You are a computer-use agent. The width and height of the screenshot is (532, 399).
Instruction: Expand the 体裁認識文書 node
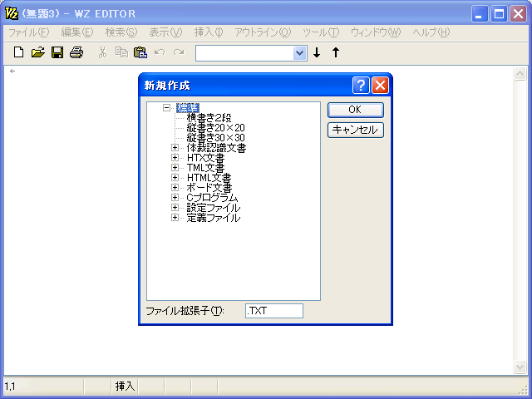[175, 148]
